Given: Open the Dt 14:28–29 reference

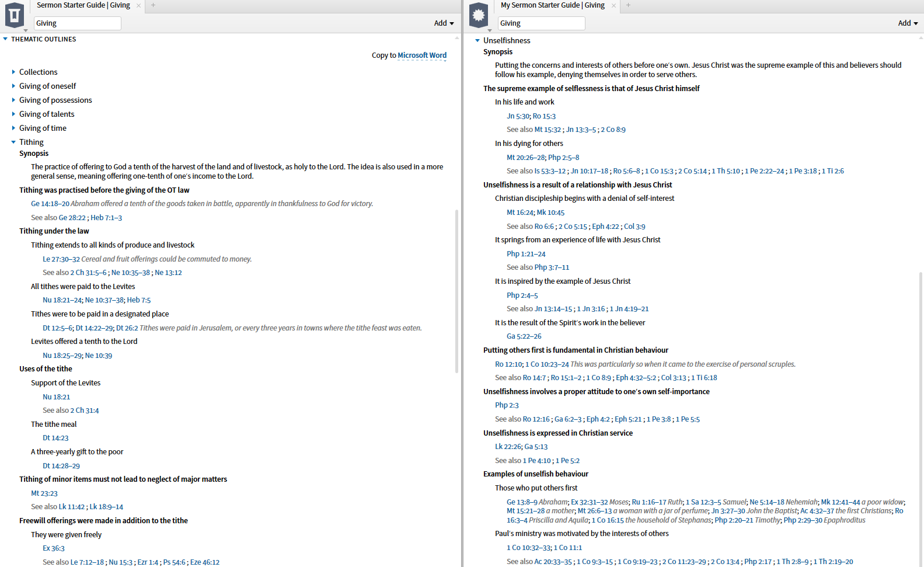Looking at the screenshot, I should pyautogui.click(x=61, y=466).
